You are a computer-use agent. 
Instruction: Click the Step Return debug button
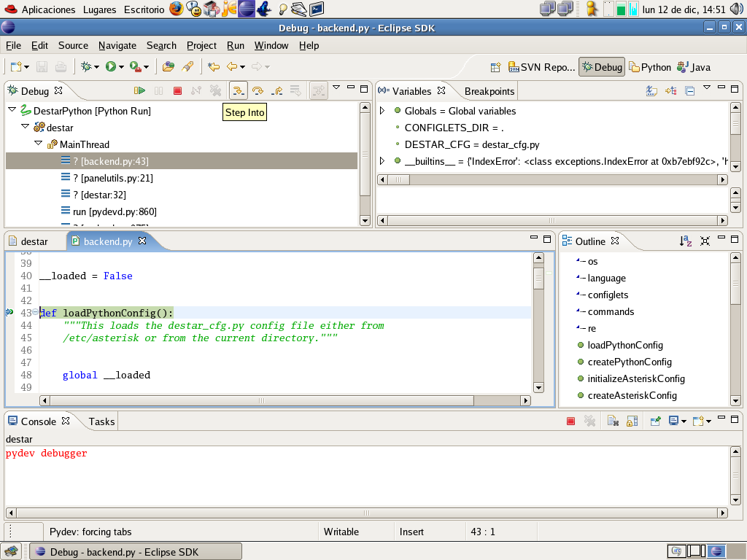[x=276, y=90]
